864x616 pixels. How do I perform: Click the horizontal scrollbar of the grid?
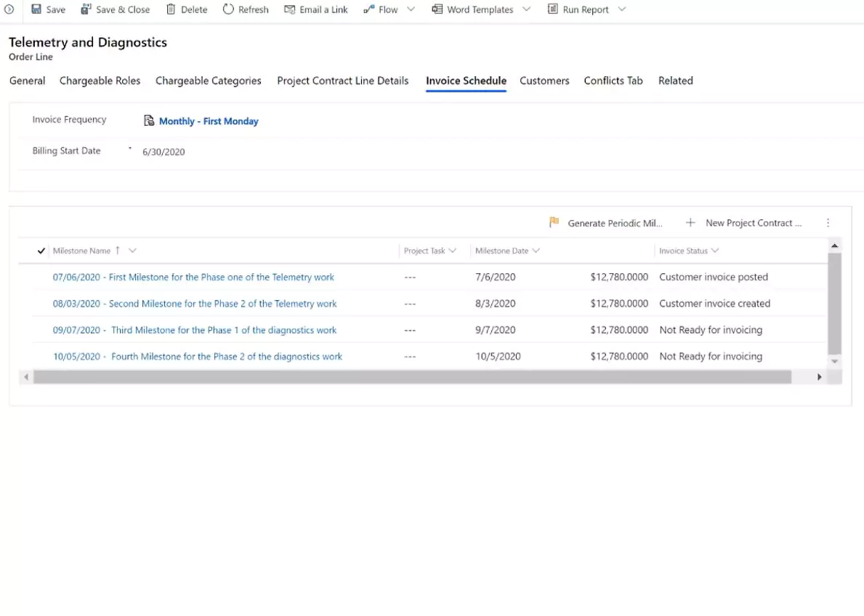411,377
